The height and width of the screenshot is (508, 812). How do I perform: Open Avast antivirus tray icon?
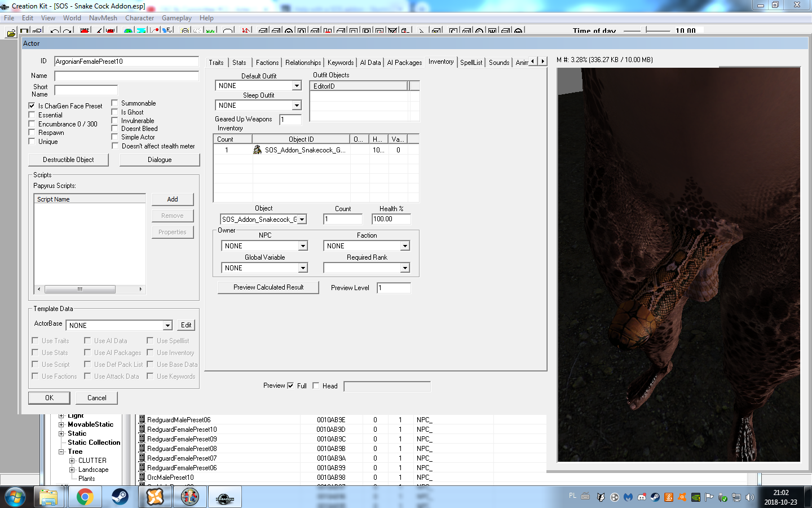682,497
